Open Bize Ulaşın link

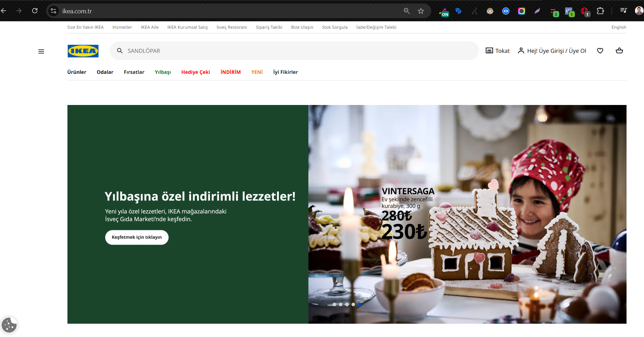coord(302,27)
